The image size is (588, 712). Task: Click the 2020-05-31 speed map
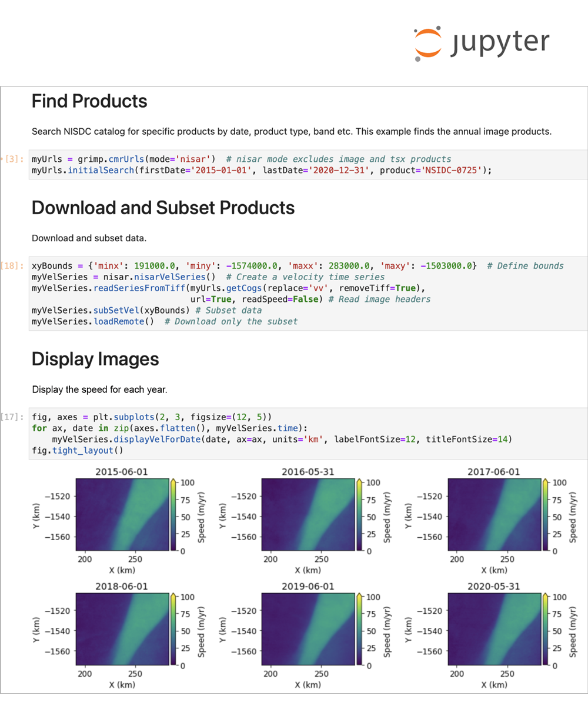494,629
